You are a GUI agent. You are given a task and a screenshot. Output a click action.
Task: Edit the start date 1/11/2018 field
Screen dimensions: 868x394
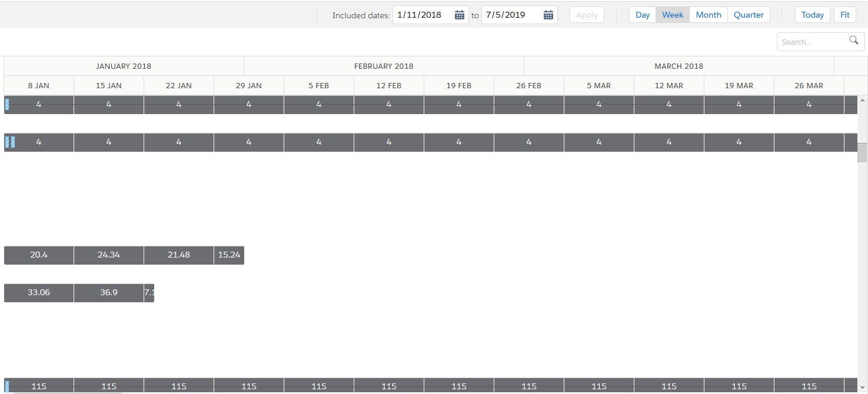coord(423,15)
